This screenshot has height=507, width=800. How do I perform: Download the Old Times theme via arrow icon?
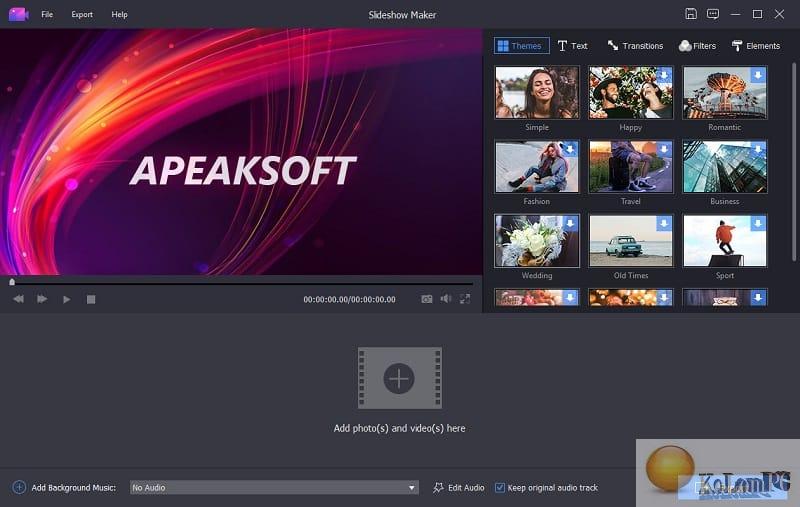pyautogui.click(x=664, y=223)
